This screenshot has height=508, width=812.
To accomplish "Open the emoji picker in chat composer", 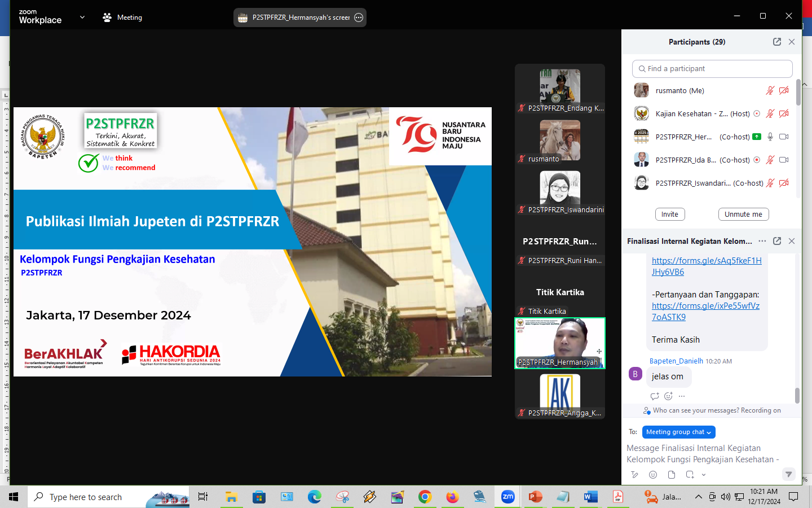I will pyautogui.click(x=653, y=475).
